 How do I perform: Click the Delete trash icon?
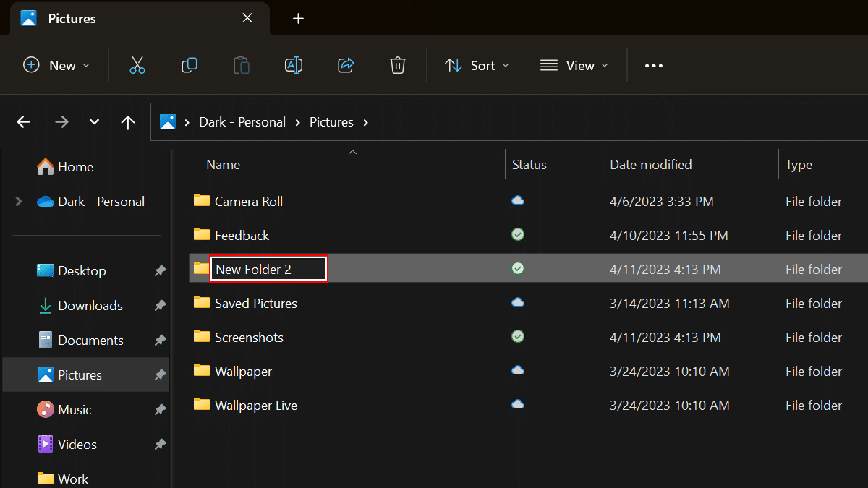point(397,65)
